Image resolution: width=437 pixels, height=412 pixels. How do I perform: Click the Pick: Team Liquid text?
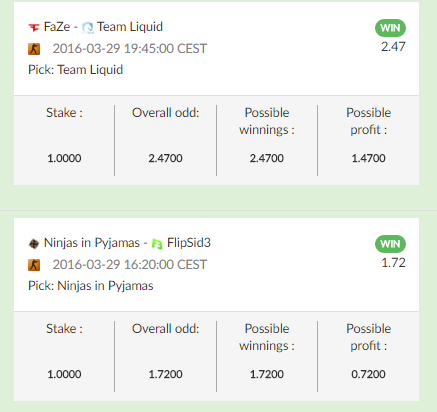point(76,70)
